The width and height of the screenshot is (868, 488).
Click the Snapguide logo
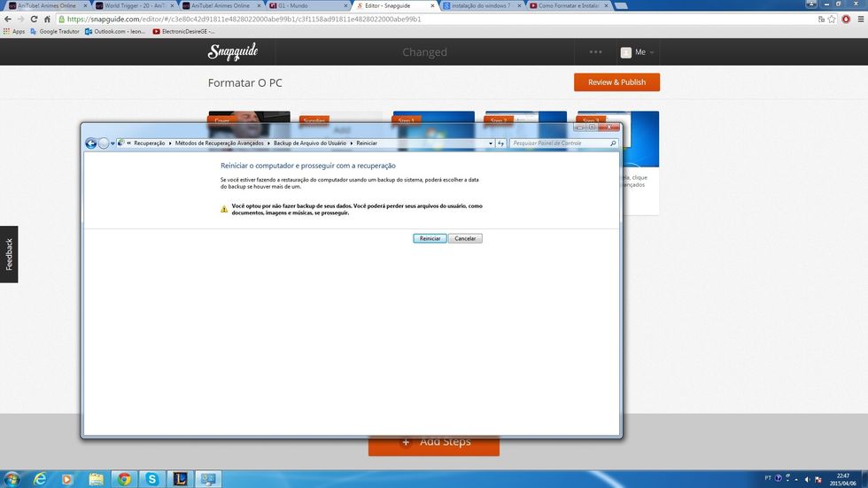pyautogui.click(x=233, y=52)
